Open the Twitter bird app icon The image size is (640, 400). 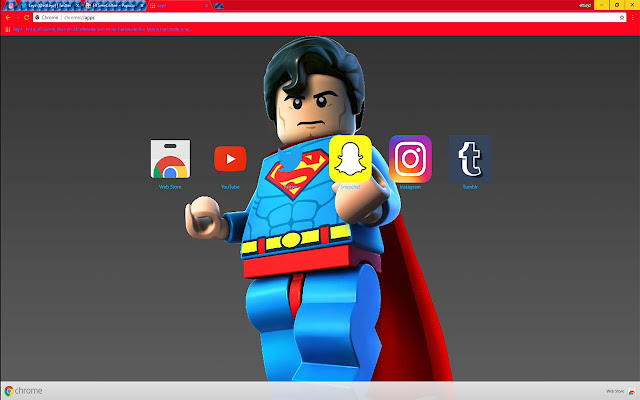pyautogui.click(x=290, y=160)
